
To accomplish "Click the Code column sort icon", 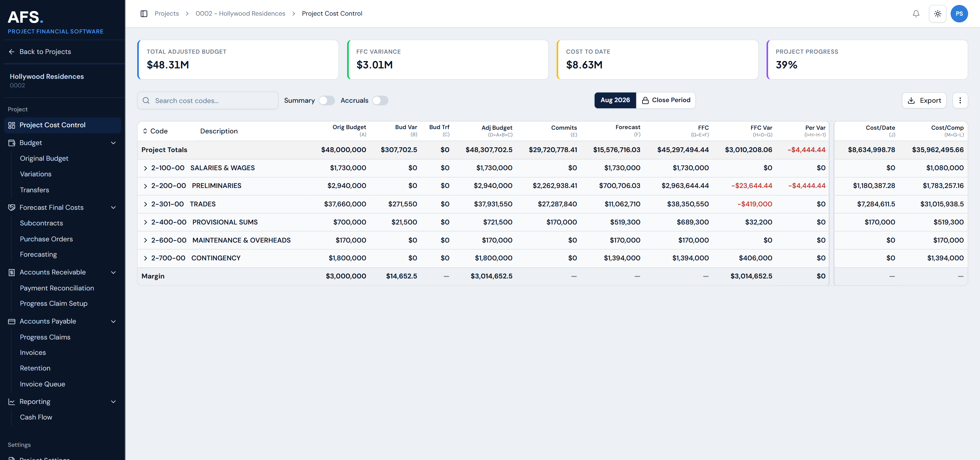I will point(145,131).
